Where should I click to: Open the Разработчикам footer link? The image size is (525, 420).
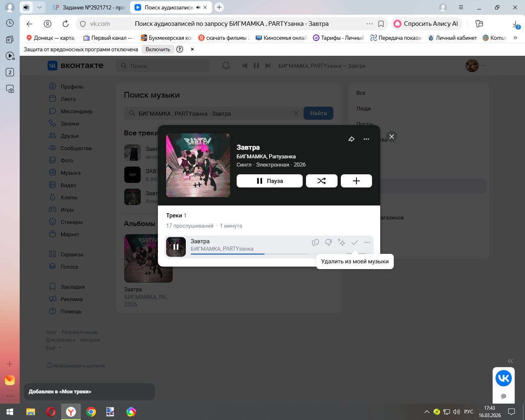pos(80,332)
